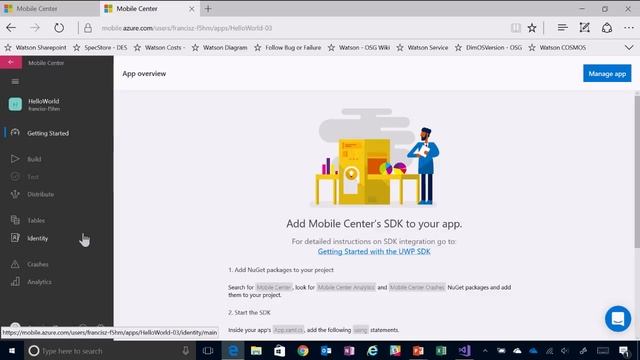The height and width of the screenshot is (360, 640).
Task: Open Watson COSMOS favorite
Action: click(x=558, y=48)
